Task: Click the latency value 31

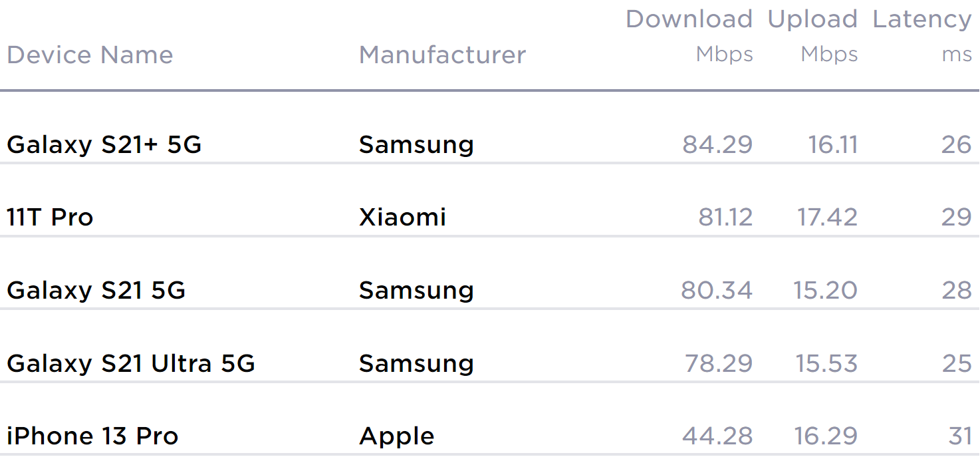Action: coord(960,436)
